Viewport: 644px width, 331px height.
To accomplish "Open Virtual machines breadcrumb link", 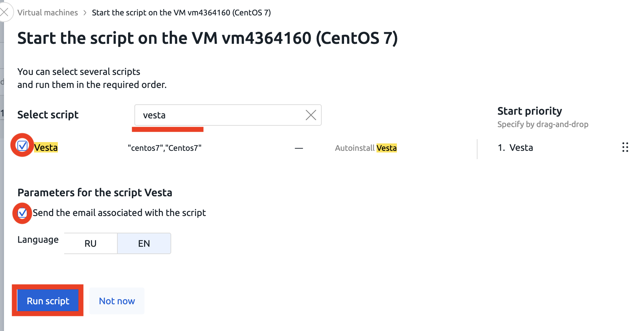I will [x=47, y=13].
